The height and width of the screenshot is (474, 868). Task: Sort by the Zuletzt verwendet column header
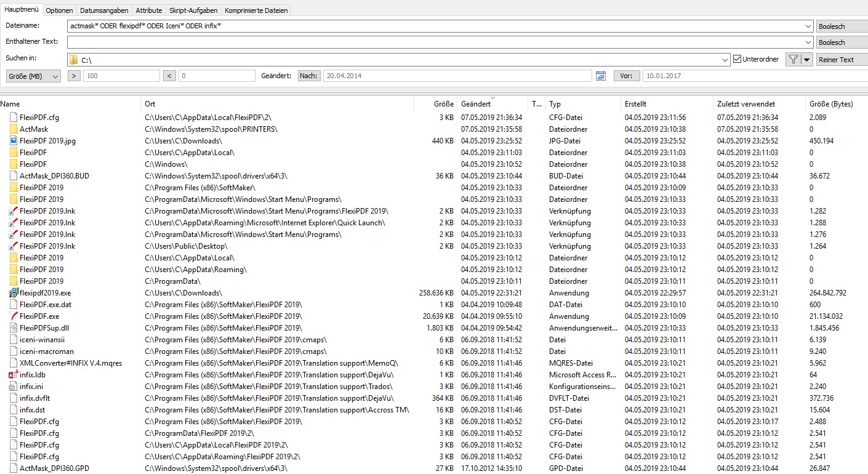pos(745,104)
